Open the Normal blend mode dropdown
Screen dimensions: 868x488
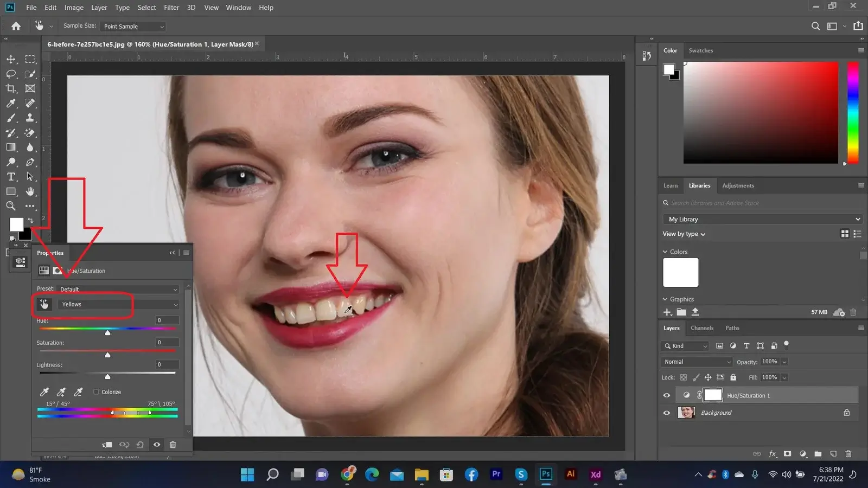tap(697, 362)
